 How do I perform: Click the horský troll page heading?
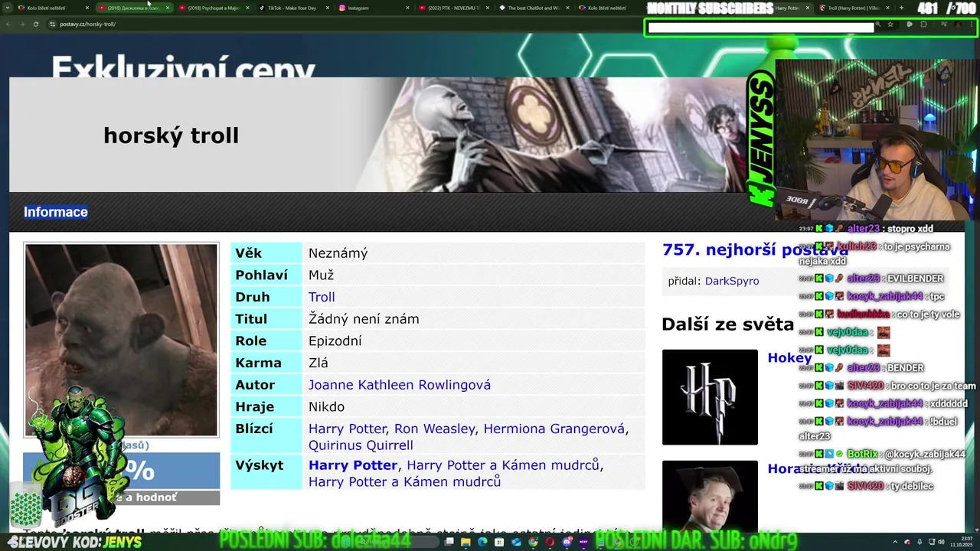171,135
